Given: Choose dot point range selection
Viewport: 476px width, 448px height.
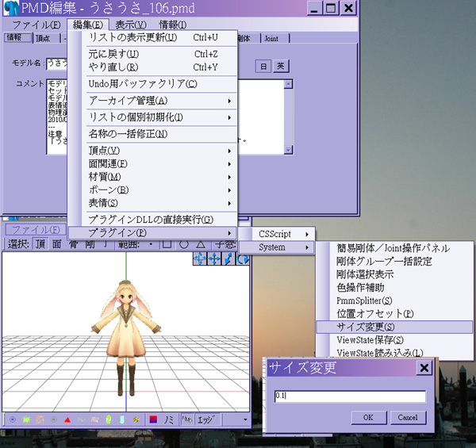Looking at the screenshot, I should [151, 244].
